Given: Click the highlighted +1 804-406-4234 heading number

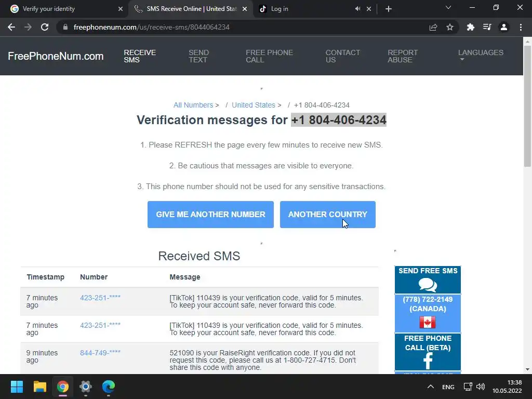Looking at the screenshot, I should (x=339, y=120).
